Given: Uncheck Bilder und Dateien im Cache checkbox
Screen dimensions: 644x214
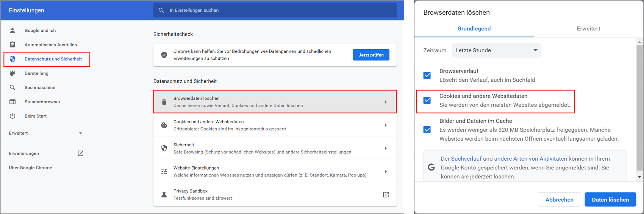Looking at the screenshot, I should tap(427, 130).
